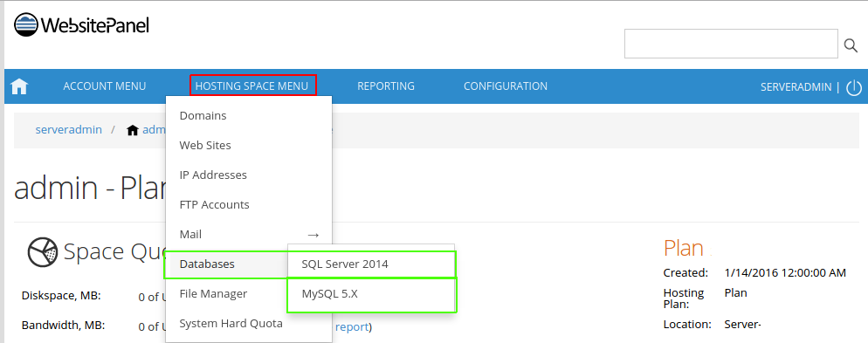The image size is (868, 343).
Task: Click the report link
Action: [352, 327]
